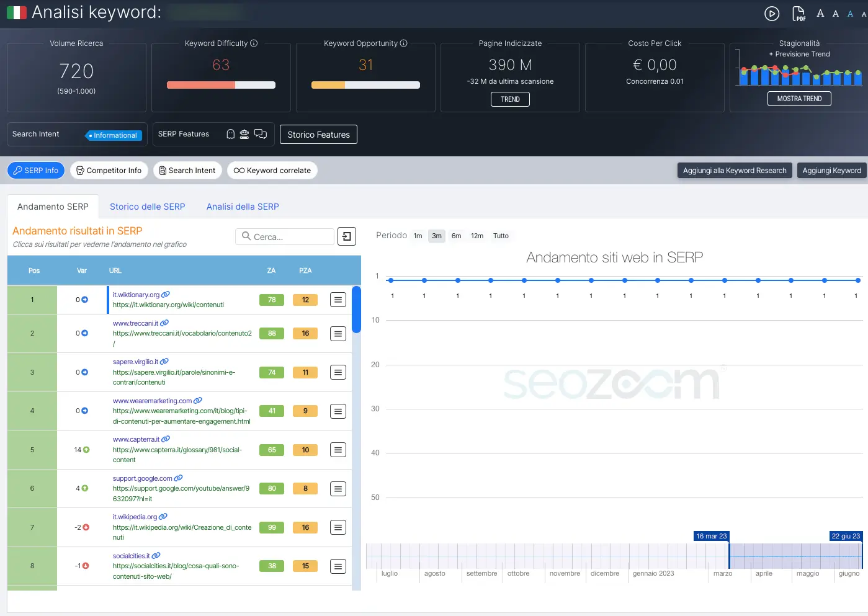The height and width of the screenshot is (616, 868).
Task: Export the report with the PDF icon
Action: pos(799,14)
